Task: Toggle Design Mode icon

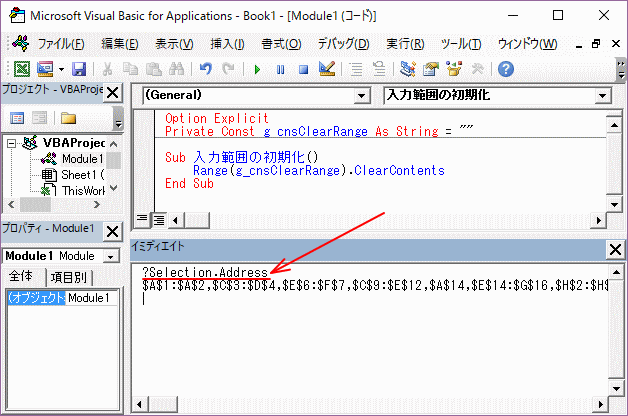Action: pos(327,69)
